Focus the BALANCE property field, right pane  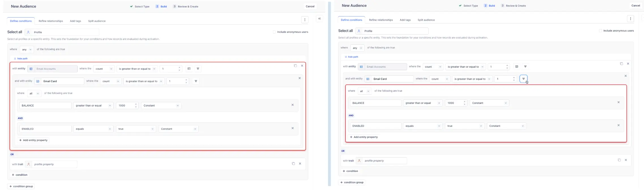[376, 103]
